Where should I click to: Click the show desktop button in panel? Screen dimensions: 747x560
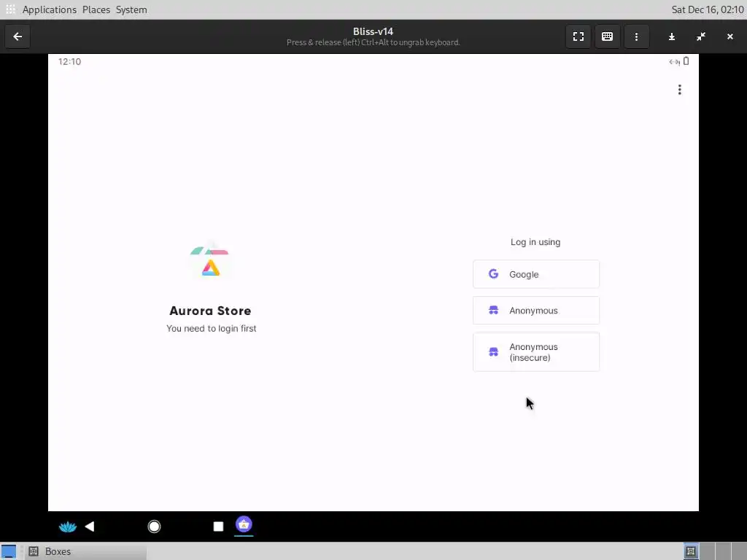pyautogui.click(x=9, y=551)
